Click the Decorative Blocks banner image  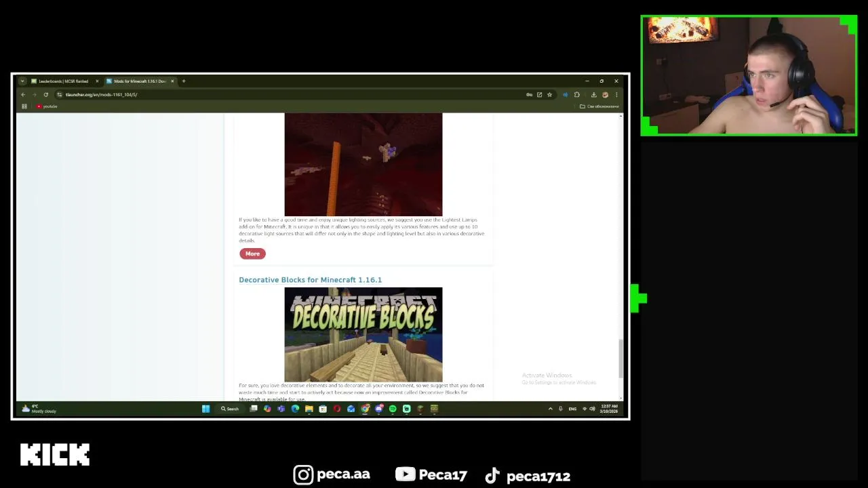point(363,335)
